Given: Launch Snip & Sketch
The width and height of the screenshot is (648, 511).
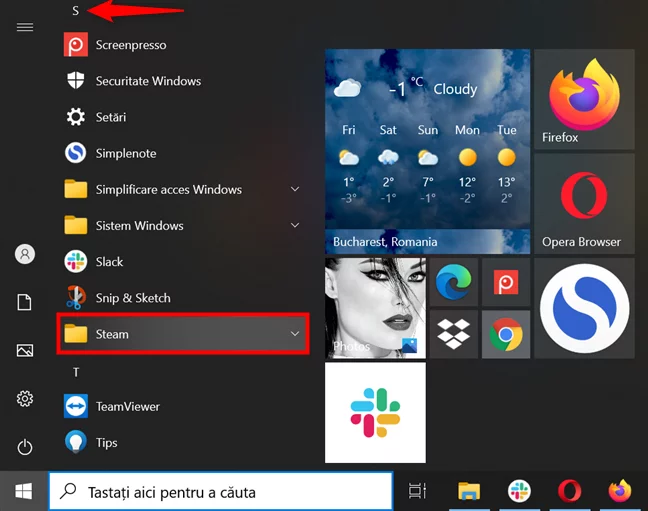Looking at the screenshot, I should tap(182, 298).
